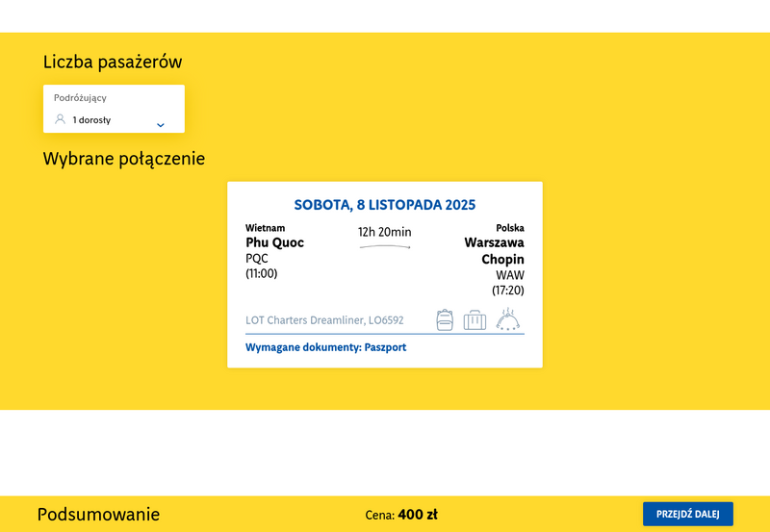This screenshot has width=770, height=532.
Task: Click the passenger person icon
Action: (60, 120)
